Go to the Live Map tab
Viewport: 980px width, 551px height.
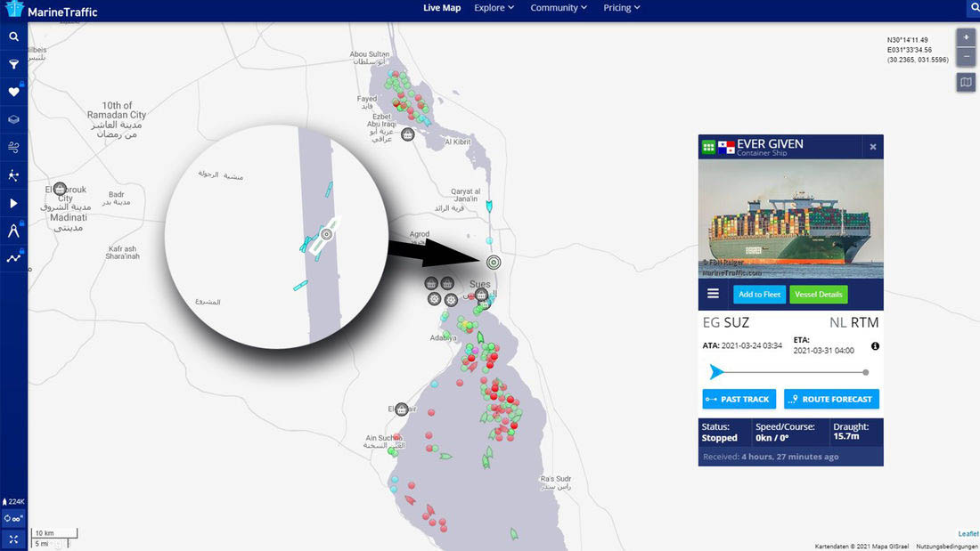click(442, 8)
